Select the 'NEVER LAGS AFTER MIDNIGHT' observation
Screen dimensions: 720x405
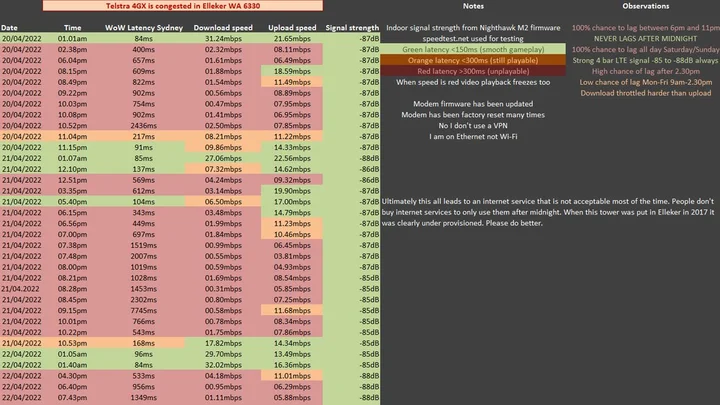click(x=646, y=39)
